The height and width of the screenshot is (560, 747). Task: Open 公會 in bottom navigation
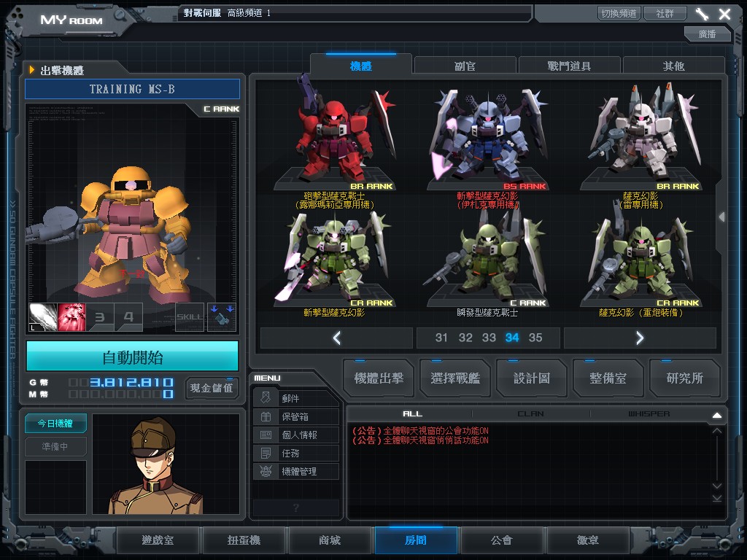(502, 540)
